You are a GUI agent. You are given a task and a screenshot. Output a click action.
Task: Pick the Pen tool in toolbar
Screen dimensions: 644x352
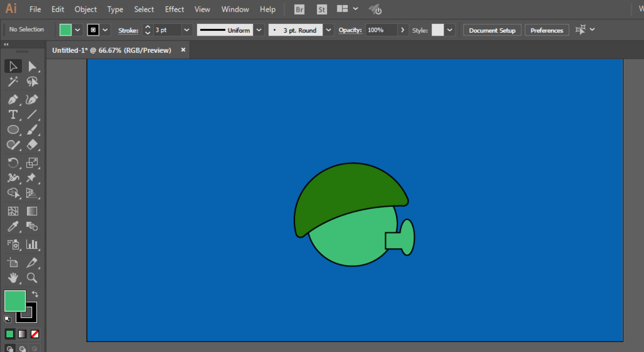[x=13, y=99]
